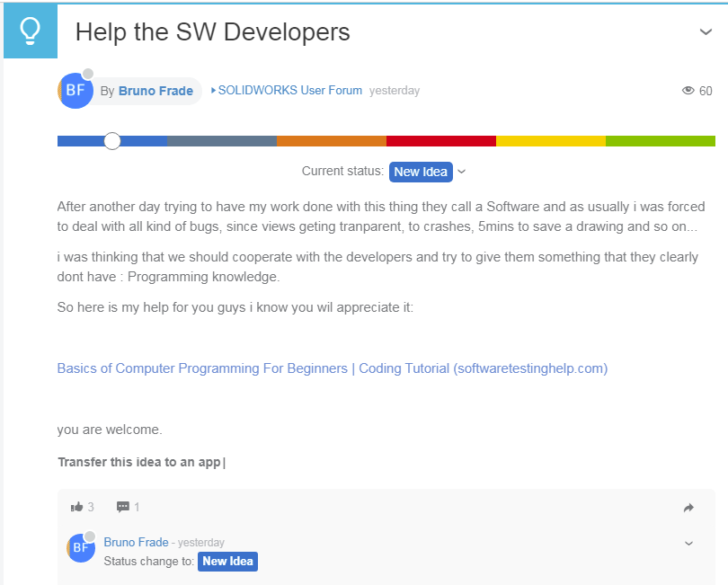Select the red segment of the status bar

click(441, 141)
